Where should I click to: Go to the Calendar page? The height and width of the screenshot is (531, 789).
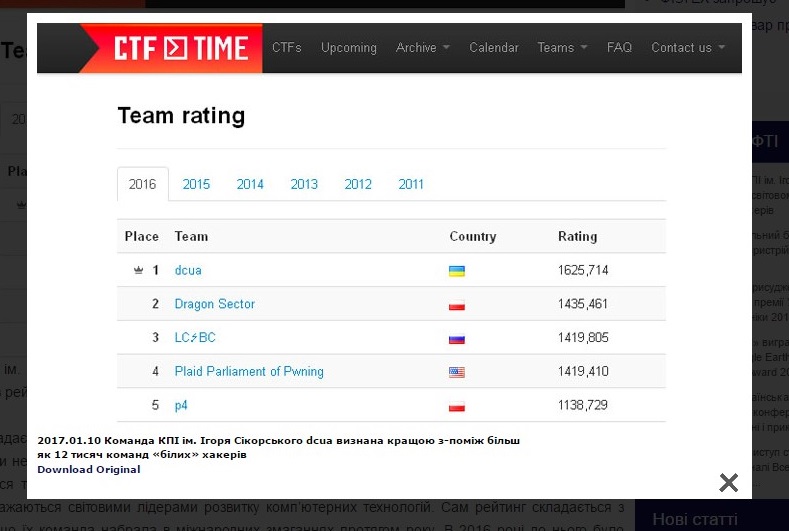(x=494, y=48)
